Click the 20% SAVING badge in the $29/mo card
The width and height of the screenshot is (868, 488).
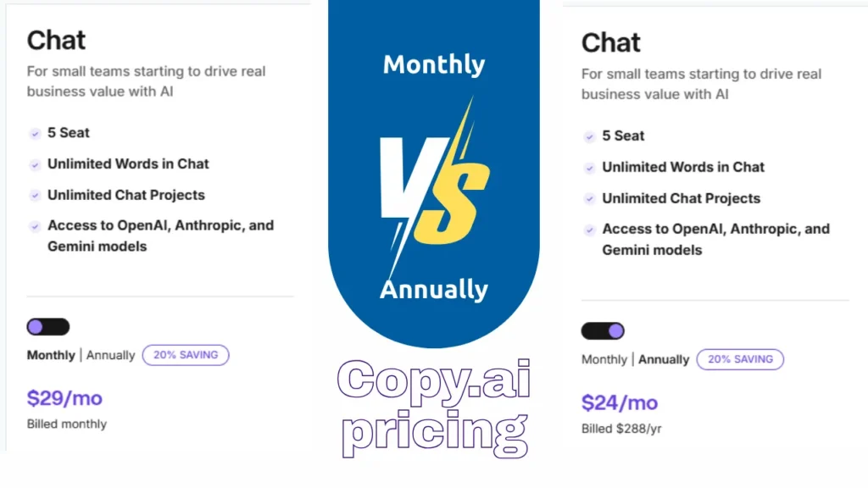(x=186, y=355)
